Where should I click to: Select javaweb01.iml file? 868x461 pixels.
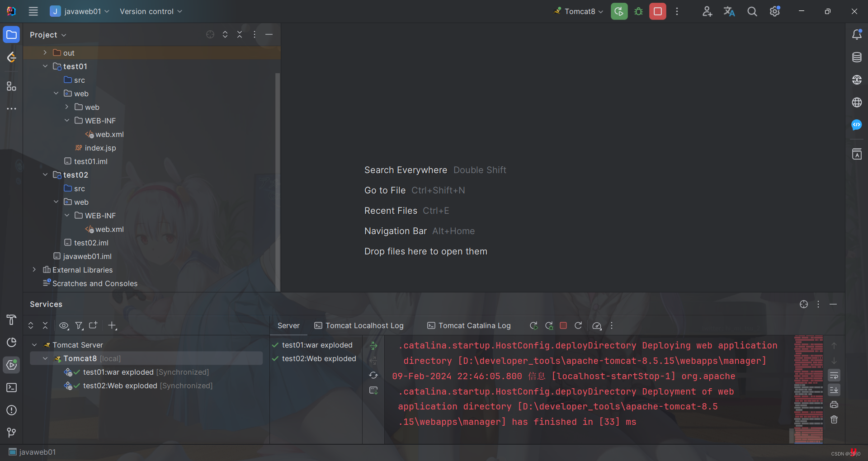click(x=82, y=256)
